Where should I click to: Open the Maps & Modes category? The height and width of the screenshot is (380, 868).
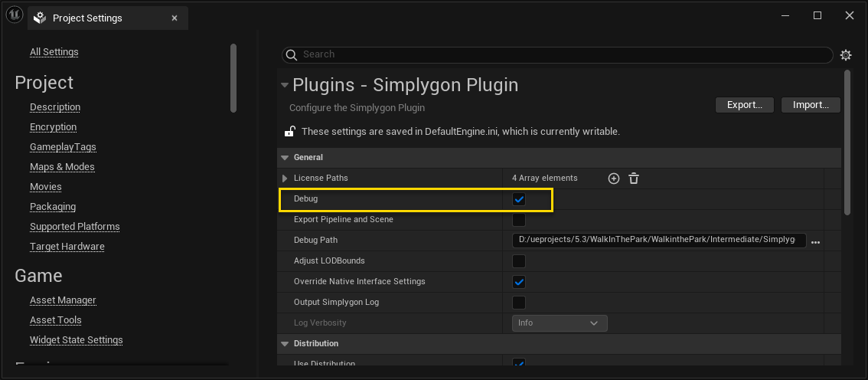[x=62, y=167]
